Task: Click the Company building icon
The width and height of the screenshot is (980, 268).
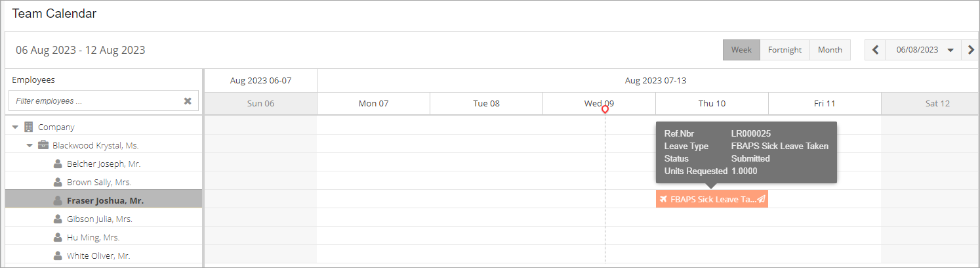Action: coord(28,127)
